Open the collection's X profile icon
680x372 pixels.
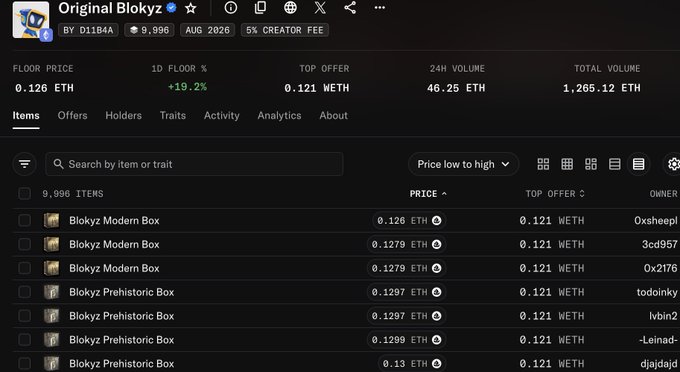click(320, 7)
